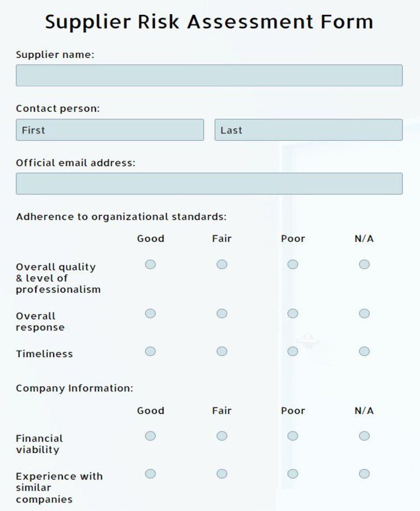This screenshot has width=420, height=511.
Task: Select Good for Overall quality & professionalism
Action: coord(150,263)
